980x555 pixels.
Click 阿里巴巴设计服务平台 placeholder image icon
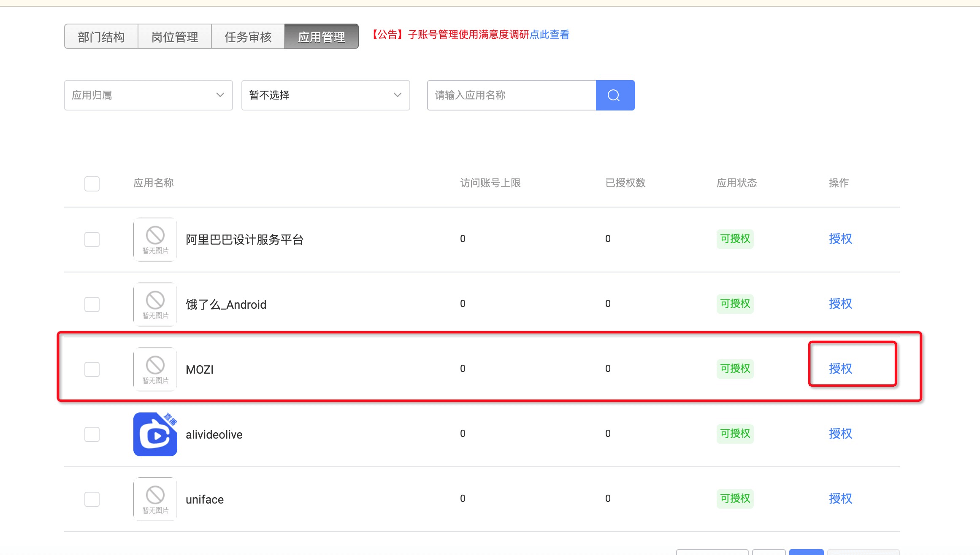(155, 239)
